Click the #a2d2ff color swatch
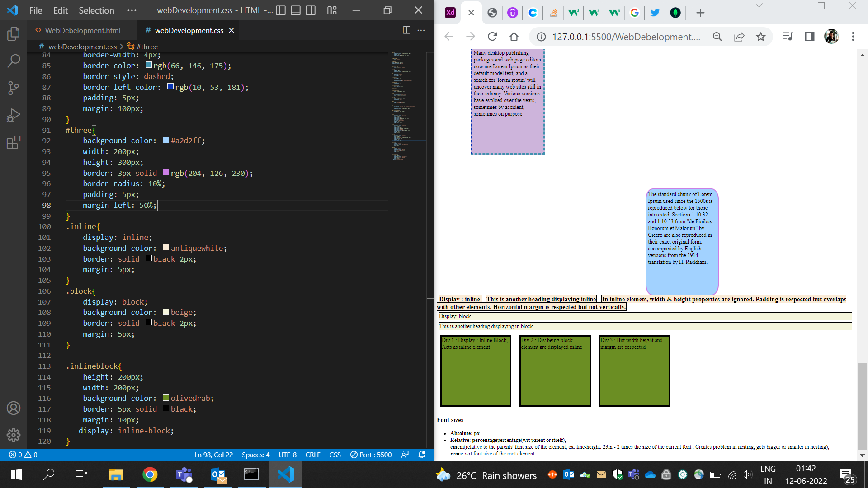The width and height of the screenshot is (868, 488). pos(166,141)
